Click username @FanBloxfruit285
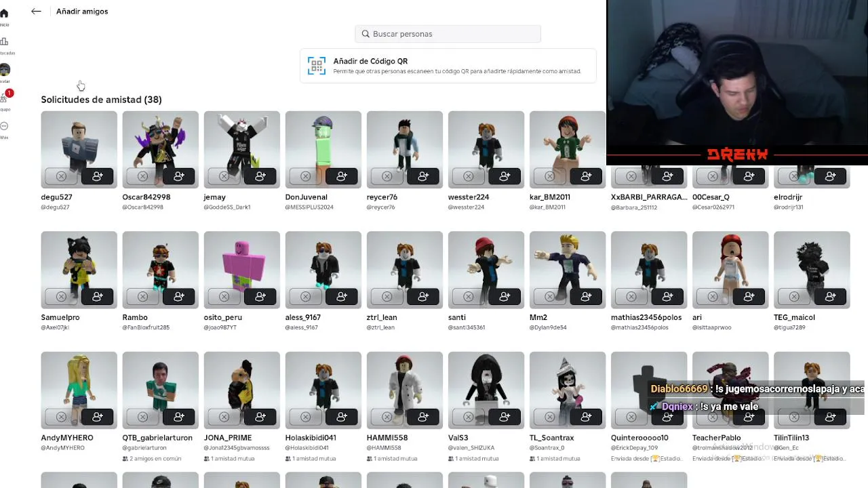The image size is (868, 488). point(146,327)
